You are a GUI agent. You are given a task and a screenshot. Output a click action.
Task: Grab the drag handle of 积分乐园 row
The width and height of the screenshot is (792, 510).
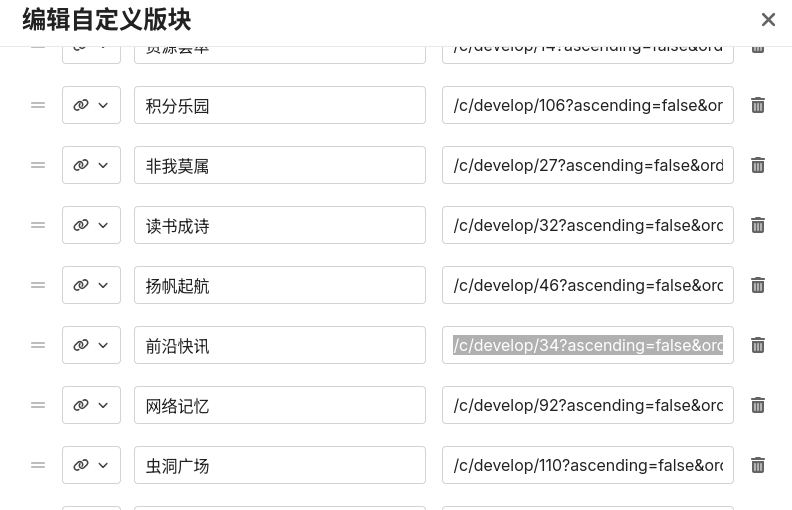[x=38, y=105]
